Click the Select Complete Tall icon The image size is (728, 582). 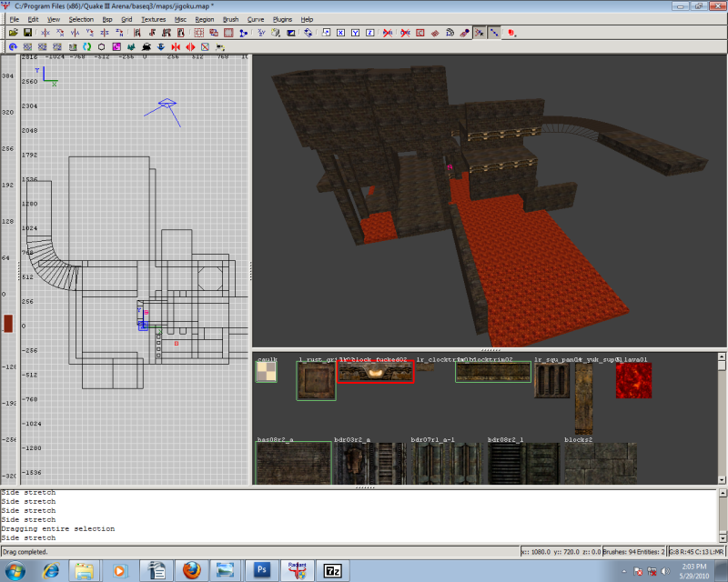tap(137, 33)
